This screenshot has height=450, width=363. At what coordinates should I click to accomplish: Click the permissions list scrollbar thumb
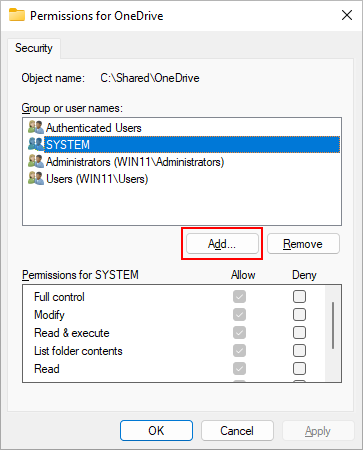click(x=333, y=325)
